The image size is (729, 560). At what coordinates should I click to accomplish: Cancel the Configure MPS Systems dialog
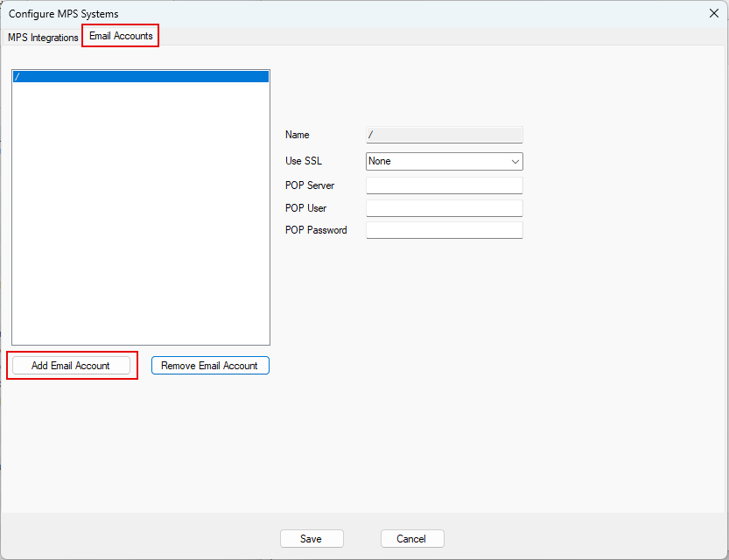click(x=412, y=539)
